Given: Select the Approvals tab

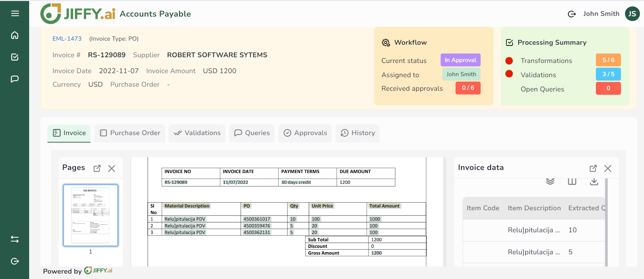Looking at the screenshot, I should click(x=305, y=133).
